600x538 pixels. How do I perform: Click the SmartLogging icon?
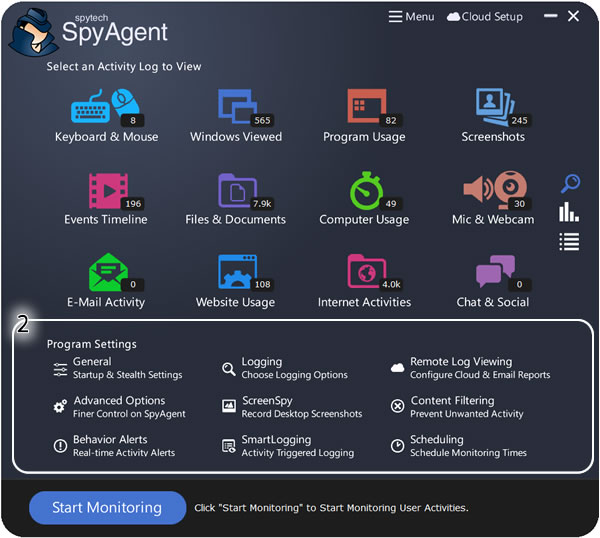click(229, 446)
